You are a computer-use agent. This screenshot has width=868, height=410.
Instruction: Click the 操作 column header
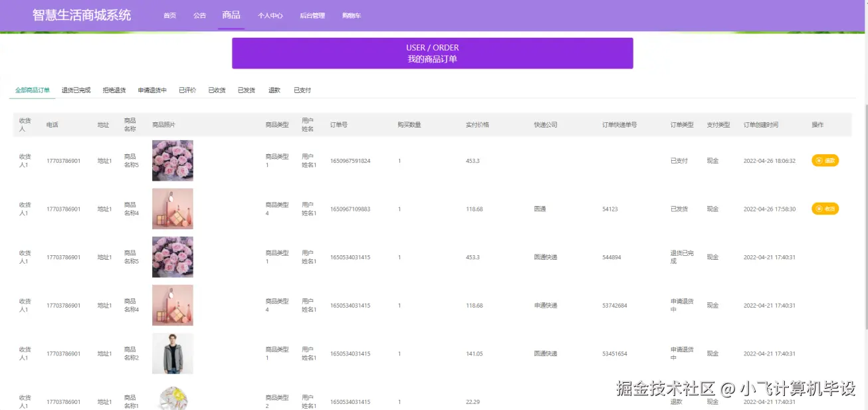(x=817, y=125)
